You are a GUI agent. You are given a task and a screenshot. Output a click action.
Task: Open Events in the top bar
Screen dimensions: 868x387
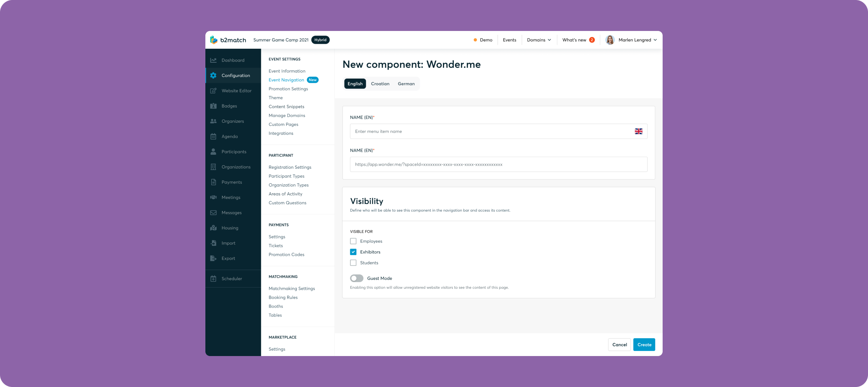(509, 40)
